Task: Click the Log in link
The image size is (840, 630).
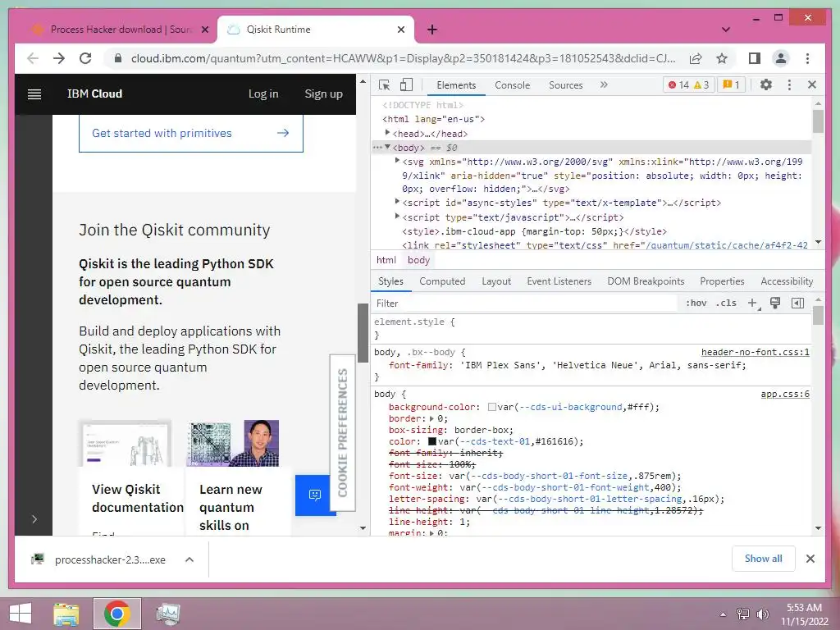Action: click(263, 94)
